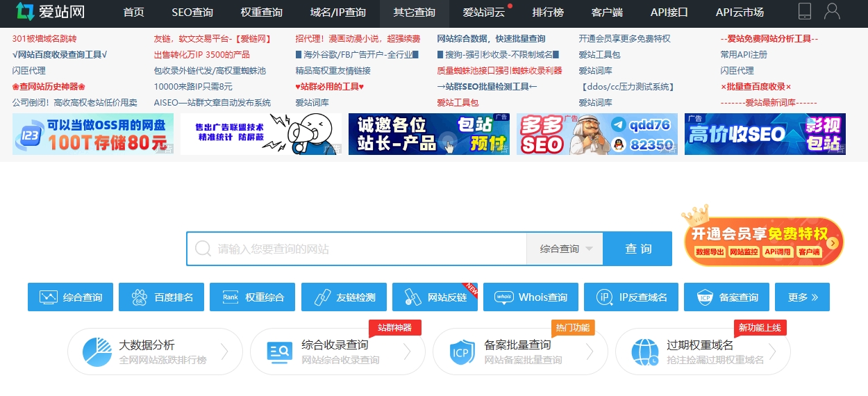Image resolution: width=868 pixels, height=396 pixels.
Task: Open the 爱站词云 menu
Action: 484,12
